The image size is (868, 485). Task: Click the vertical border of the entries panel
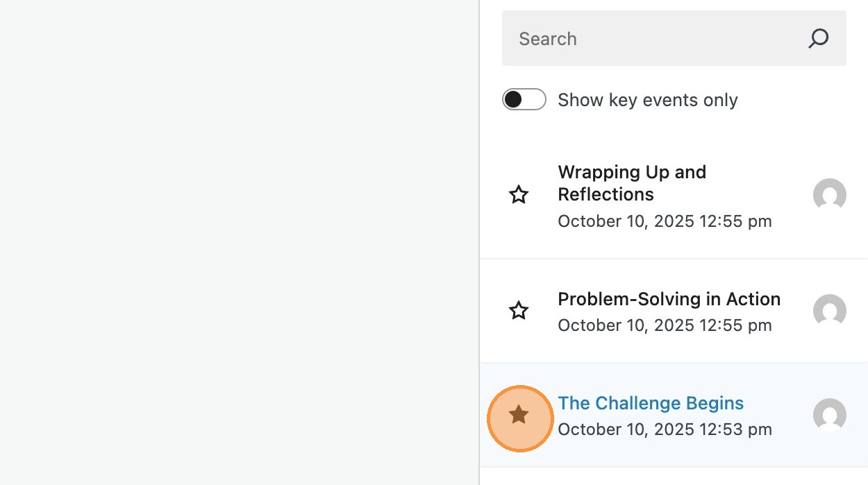click(479, 243)
